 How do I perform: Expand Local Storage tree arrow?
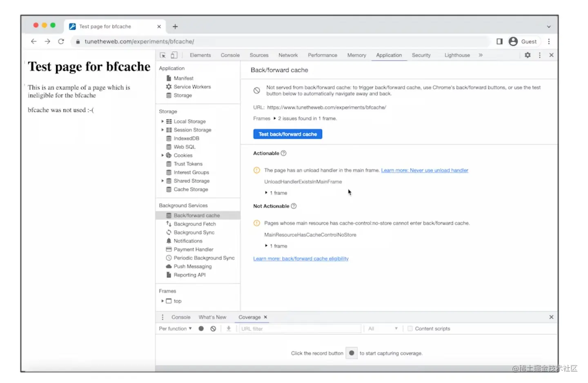click(163, 121)
